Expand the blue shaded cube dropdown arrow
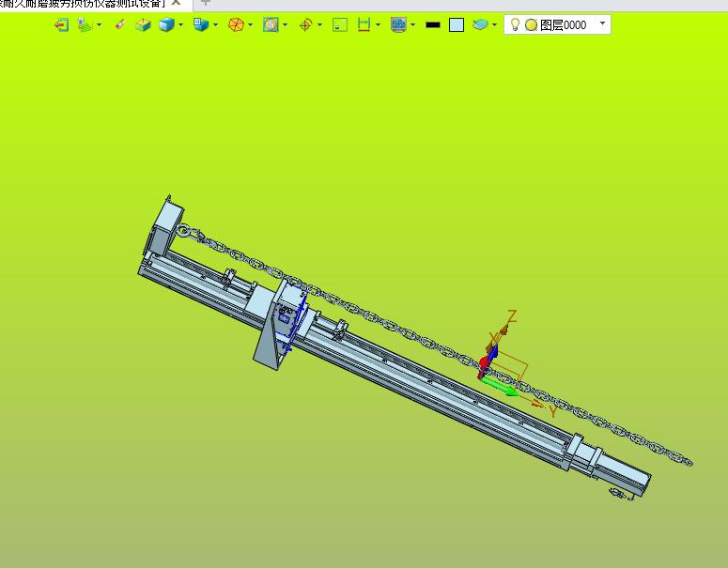728x568 pixels. point(180,25)
